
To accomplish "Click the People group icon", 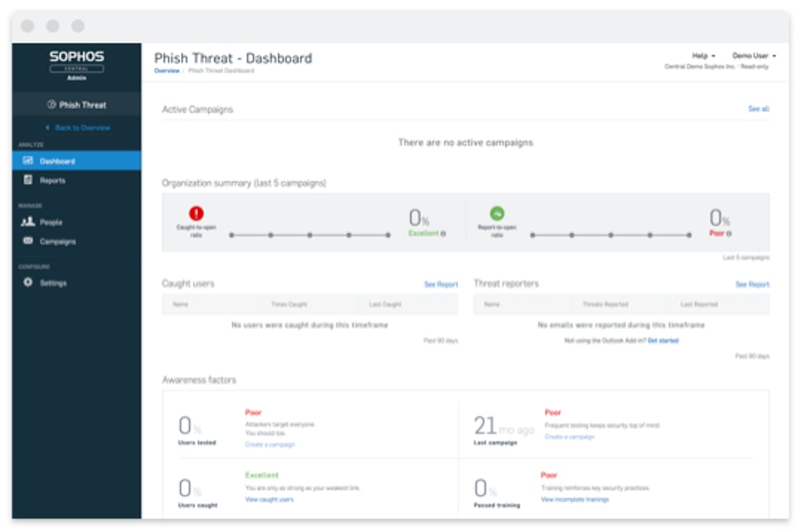I will 28,222.
